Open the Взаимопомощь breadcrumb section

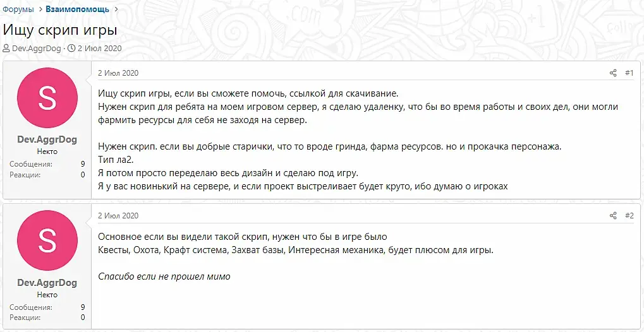click(x=77, y=9)
